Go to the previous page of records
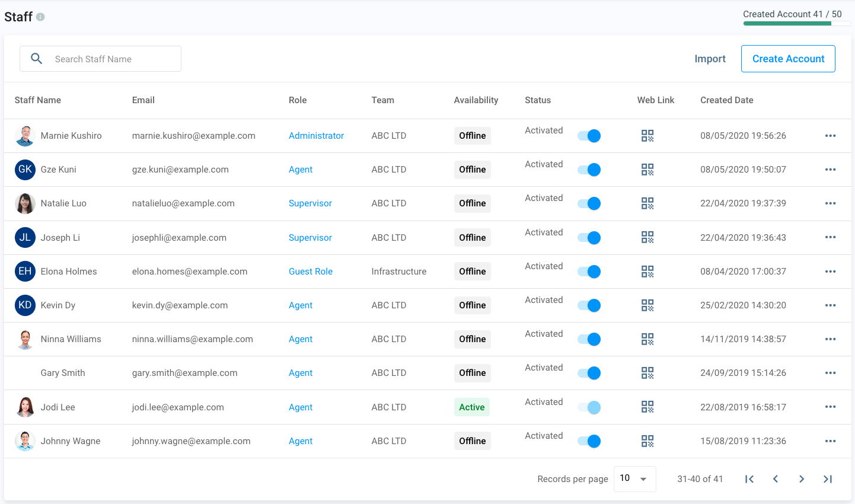855x504 pixels. click(x=776, y=479)
